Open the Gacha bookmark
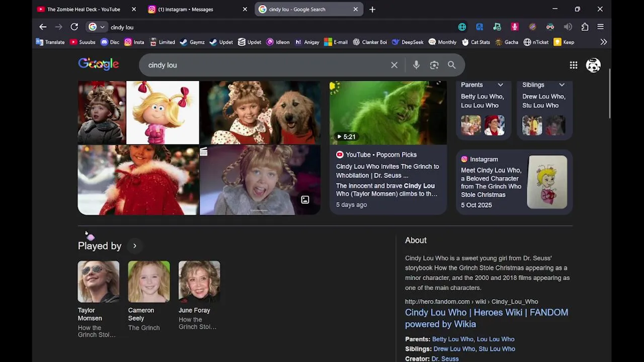644x362 pixels. tap(506, 42)
